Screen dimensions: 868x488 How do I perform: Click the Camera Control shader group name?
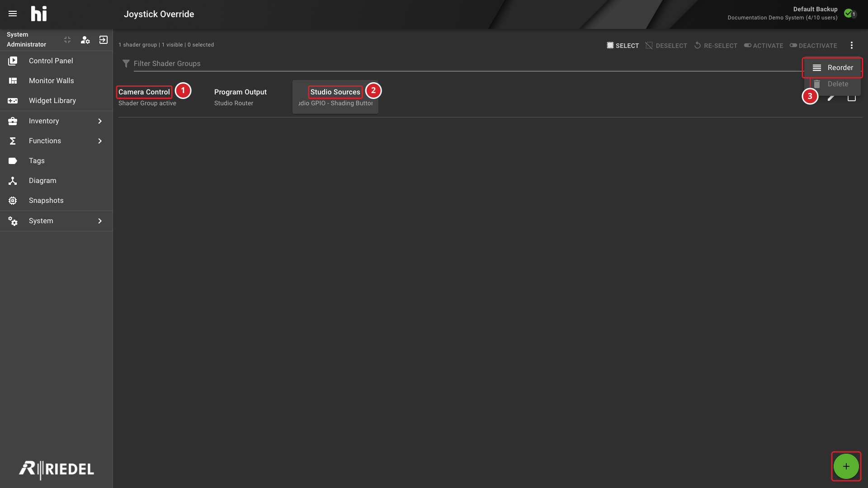pos(144,92)
